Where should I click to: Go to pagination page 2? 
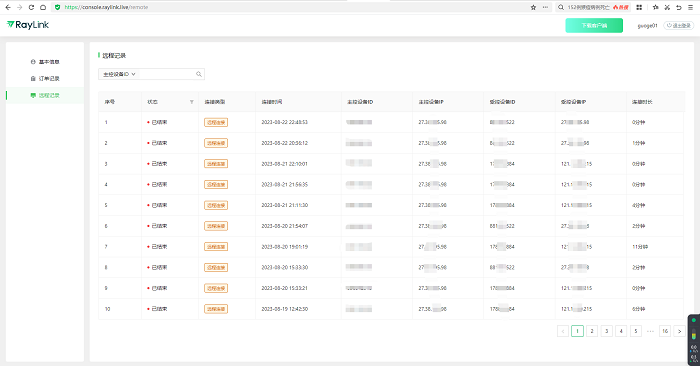[x=592, y=331]
